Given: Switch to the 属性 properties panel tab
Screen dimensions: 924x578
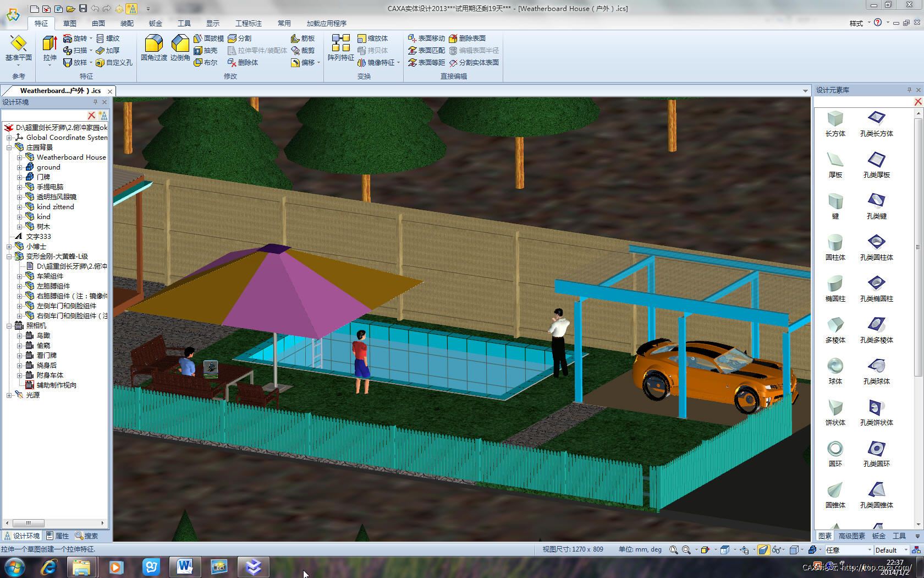Looking at the screenshot, I should point(58,536).
